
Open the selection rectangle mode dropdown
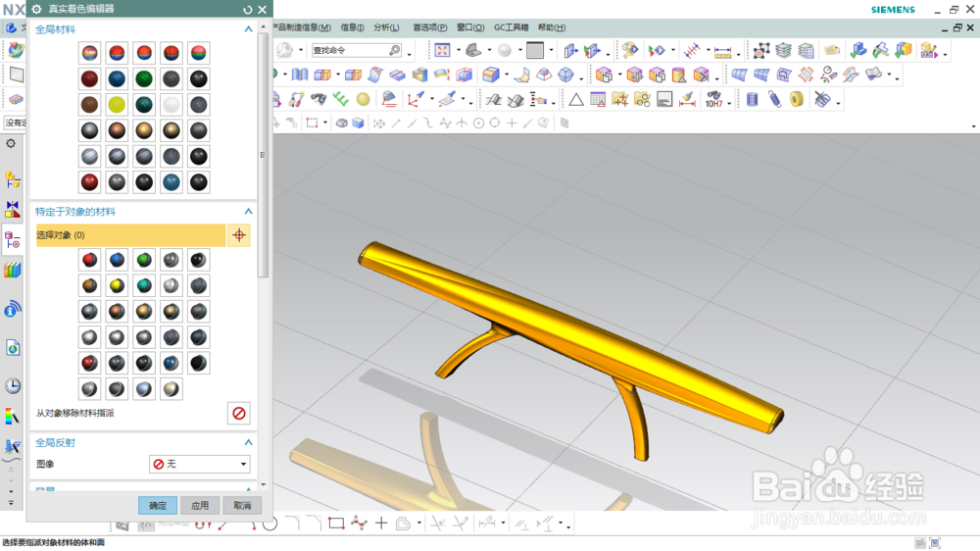click(x=325, y=124)
